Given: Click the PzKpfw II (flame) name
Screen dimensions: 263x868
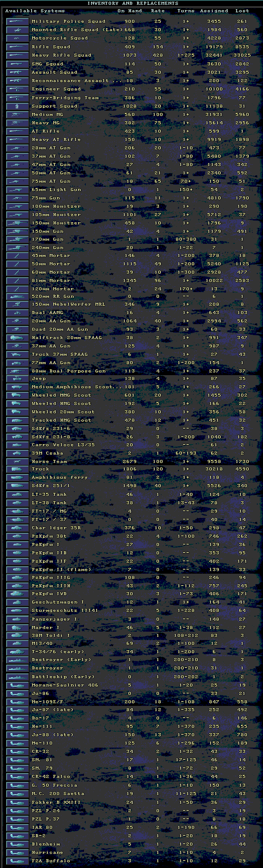Looking at the screenshot, I should 62,569.
